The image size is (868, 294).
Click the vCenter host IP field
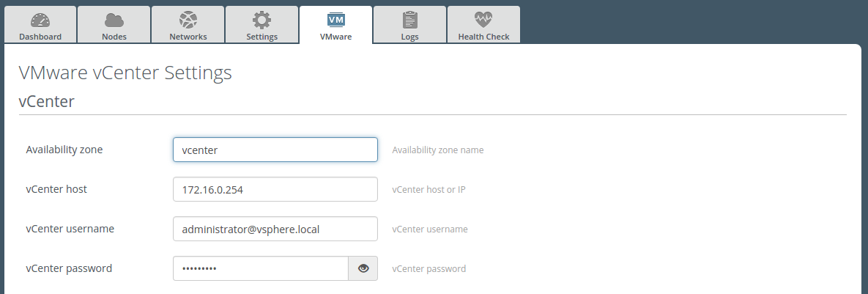275,189
